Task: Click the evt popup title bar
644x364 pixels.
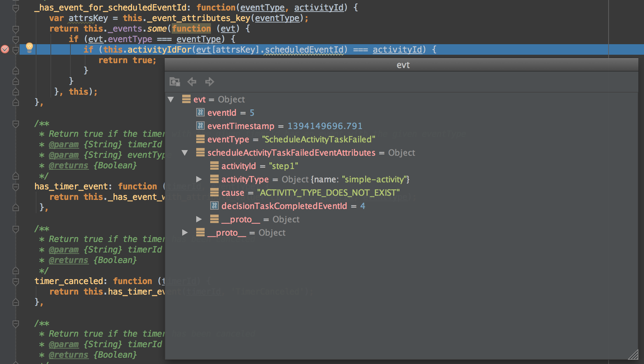Action: coord(401,65)
